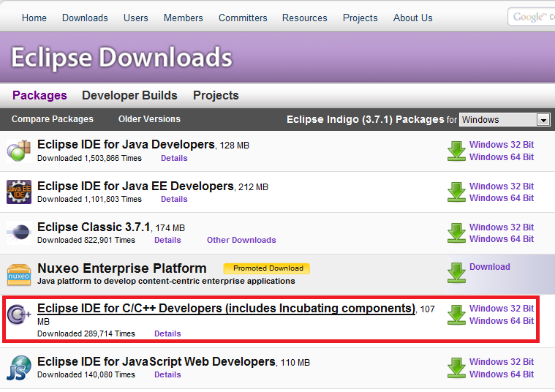This screenshot has height=392, width=555.
Task: Open the Downloads item in top navigation
Action: point(85,18)
